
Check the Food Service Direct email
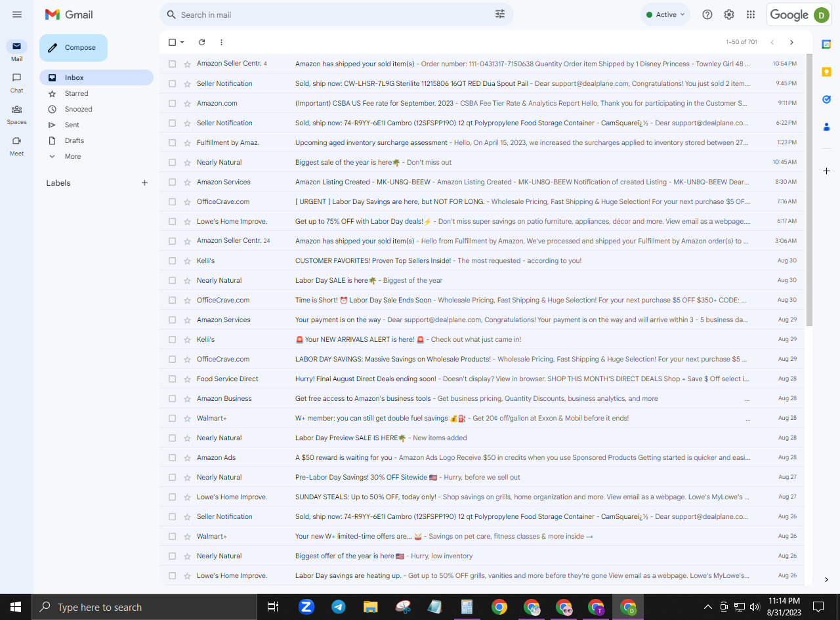(172, 379)
